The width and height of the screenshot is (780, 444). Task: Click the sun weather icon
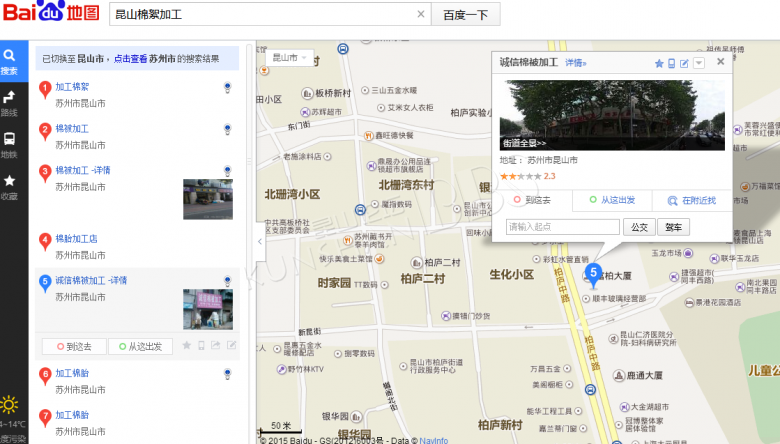9,405
